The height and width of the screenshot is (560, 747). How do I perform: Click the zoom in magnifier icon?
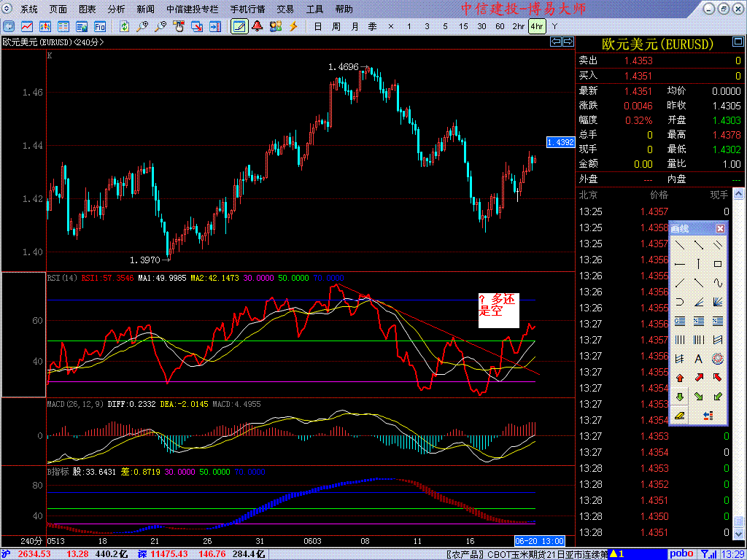(142, 26)
